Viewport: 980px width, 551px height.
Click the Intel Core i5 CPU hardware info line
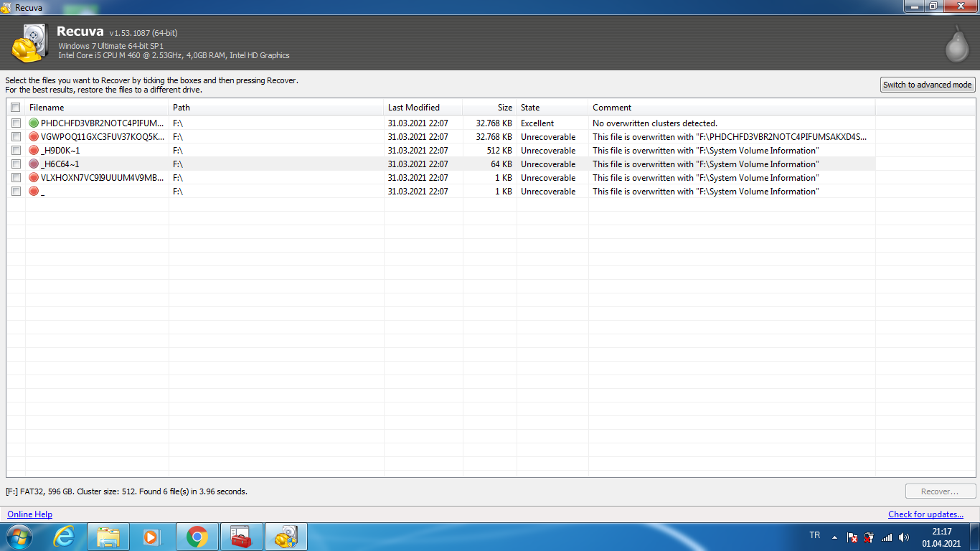[x=174, y=55]
